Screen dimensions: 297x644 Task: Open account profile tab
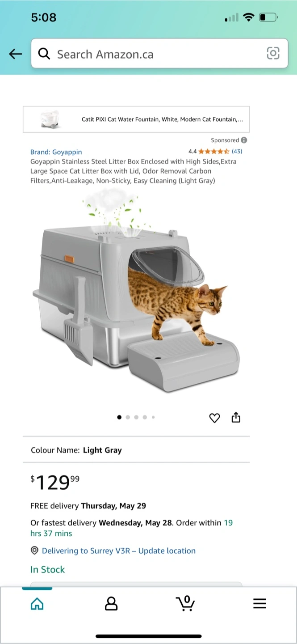click(111, 604)
